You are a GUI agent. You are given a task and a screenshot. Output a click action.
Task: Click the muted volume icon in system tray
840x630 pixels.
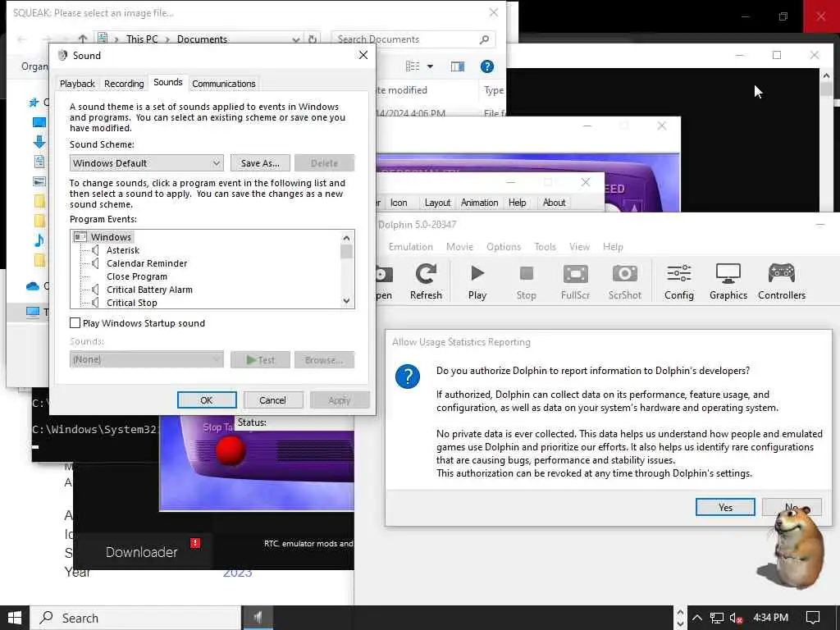pos(736,618)
